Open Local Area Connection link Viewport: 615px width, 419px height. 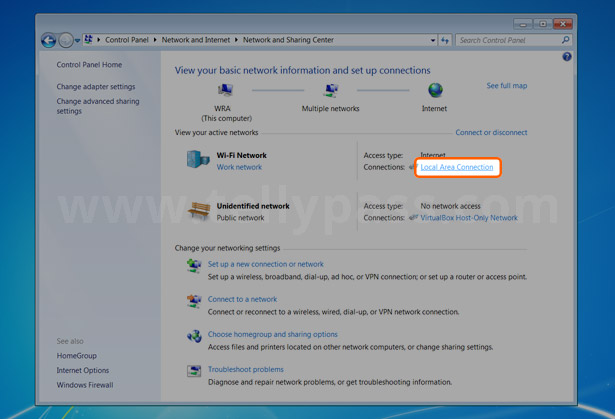pos(456,167)
